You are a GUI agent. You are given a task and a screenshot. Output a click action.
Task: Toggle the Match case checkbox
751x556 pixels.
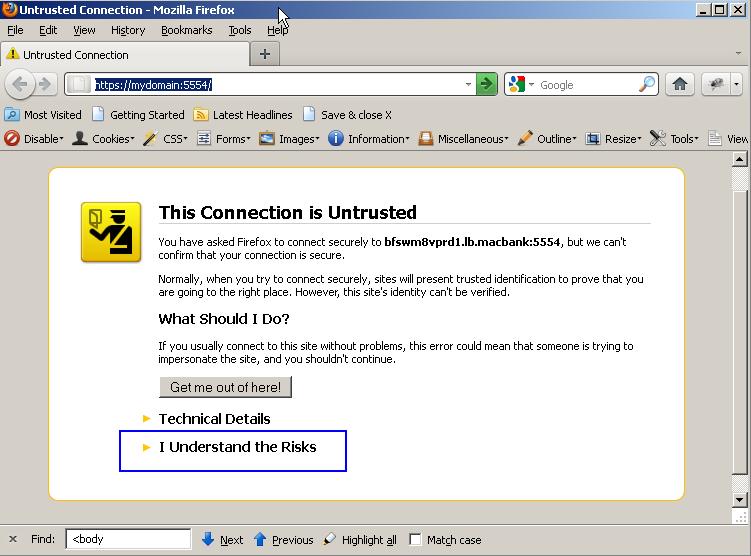pyautogui.click(x=415, y=539)
